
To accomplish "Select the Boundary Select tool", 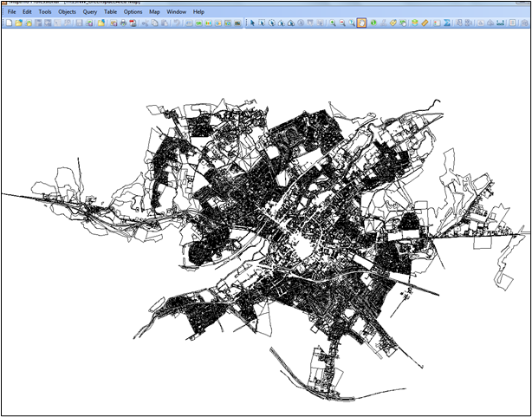I will (291, 23).
